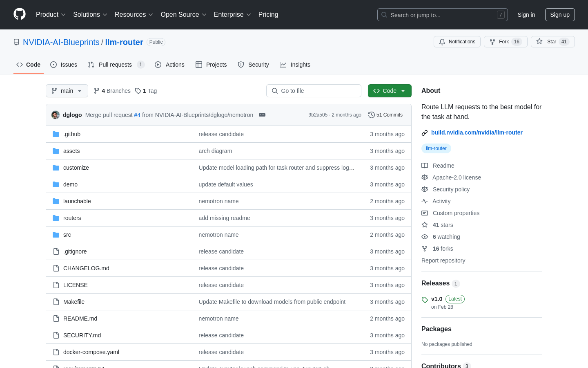
Task: Click the Readme book icon link
Action: coord(438,166)
